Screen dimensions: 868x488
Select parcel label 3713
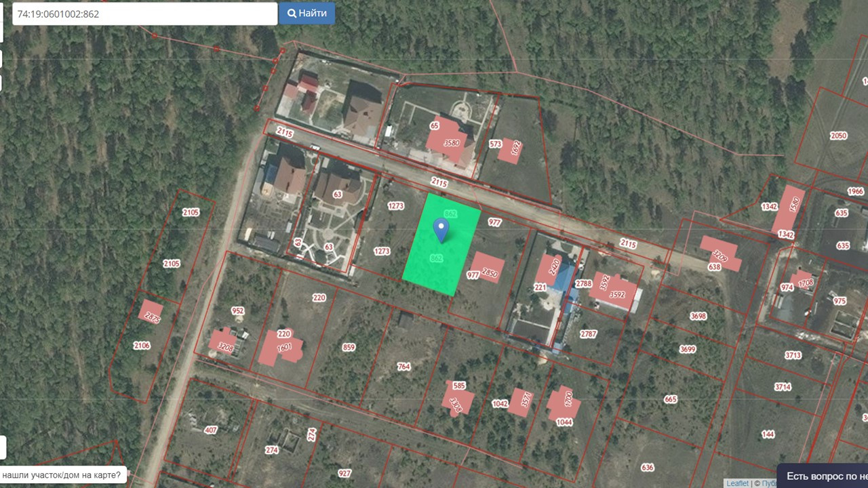pos(793,354)
